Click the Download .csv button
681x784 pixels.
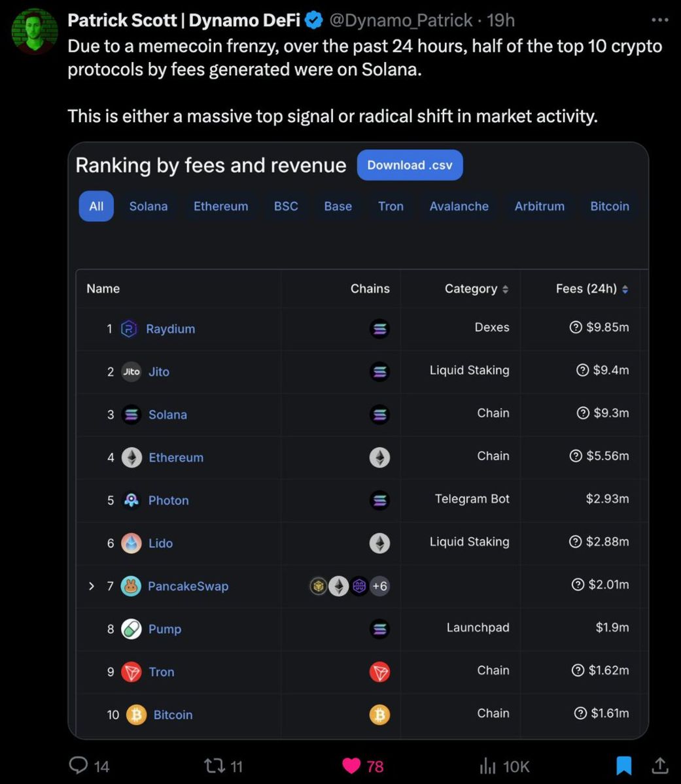[x=410, y=165]
